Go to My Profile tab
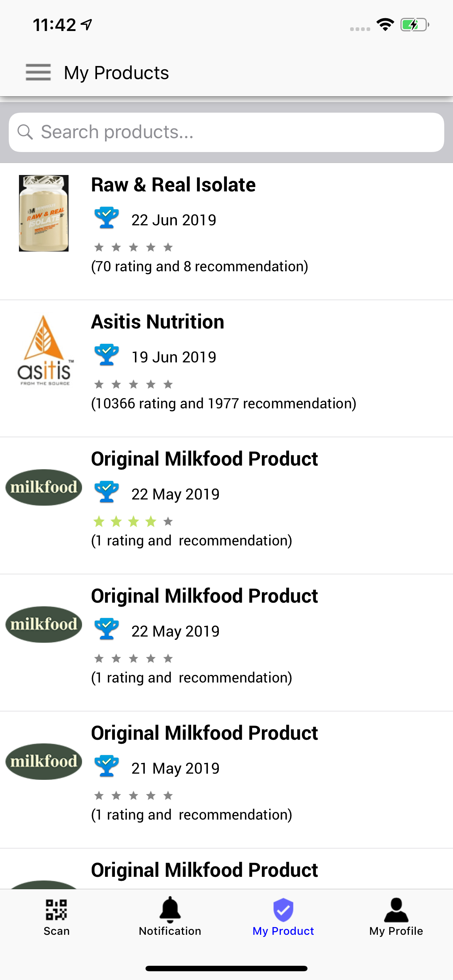This screenshot has width=453, height=980. tap(396, 917)
